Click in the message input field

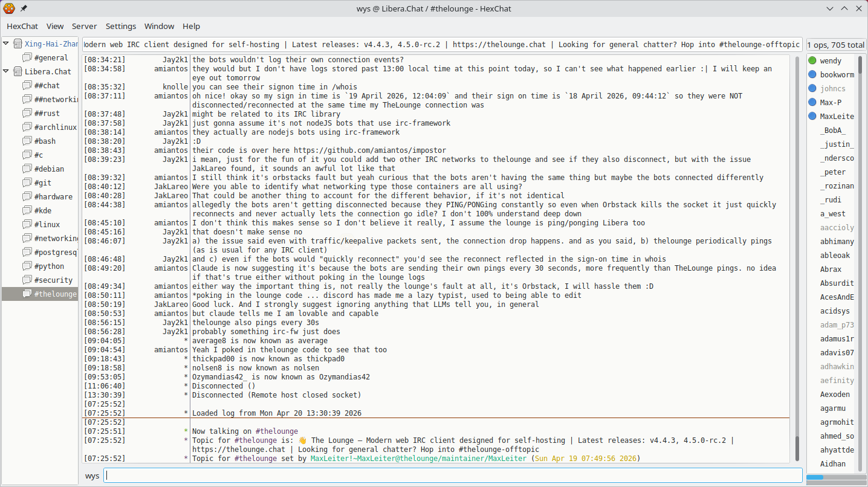[x=453, y=476]
